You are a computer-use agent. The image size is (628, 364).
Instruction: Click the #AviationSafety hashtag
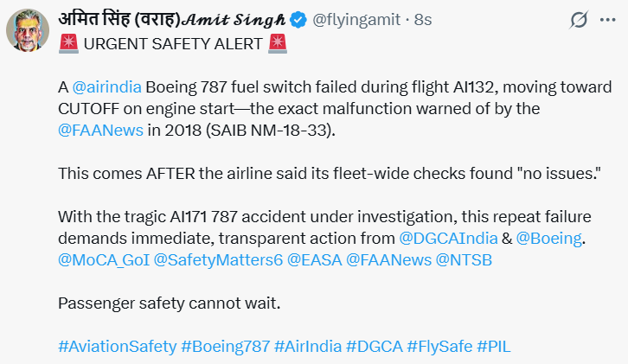[117, 347]
